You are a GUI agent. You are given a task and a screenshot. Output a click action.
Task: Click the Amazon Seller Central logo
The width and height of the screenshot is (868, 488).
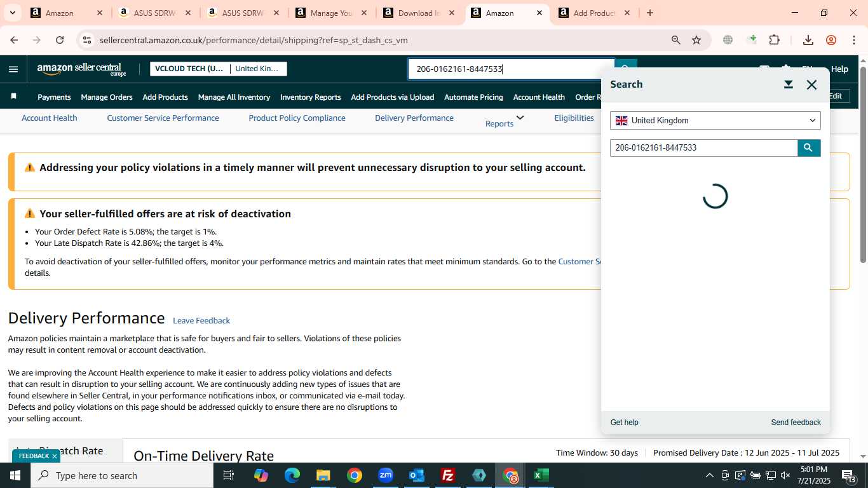point(82,69)
